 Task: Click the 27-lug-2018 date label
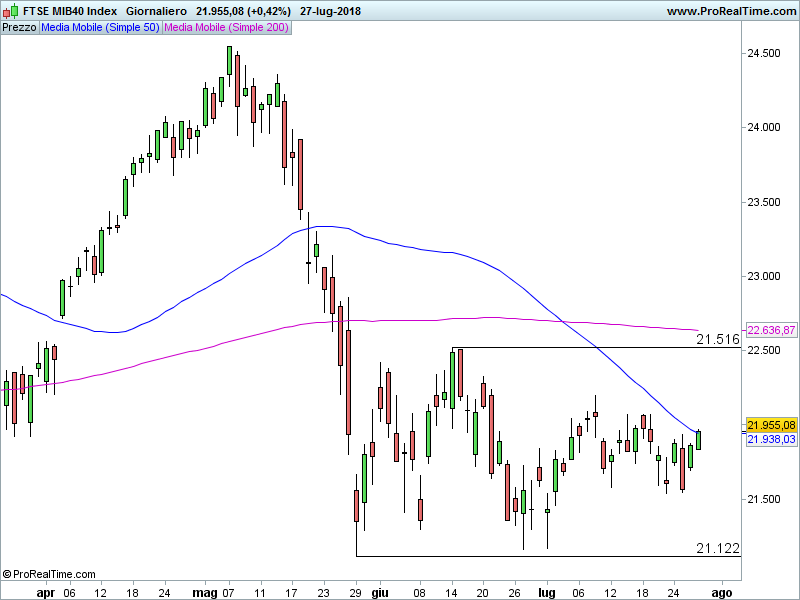click(330, 11)
